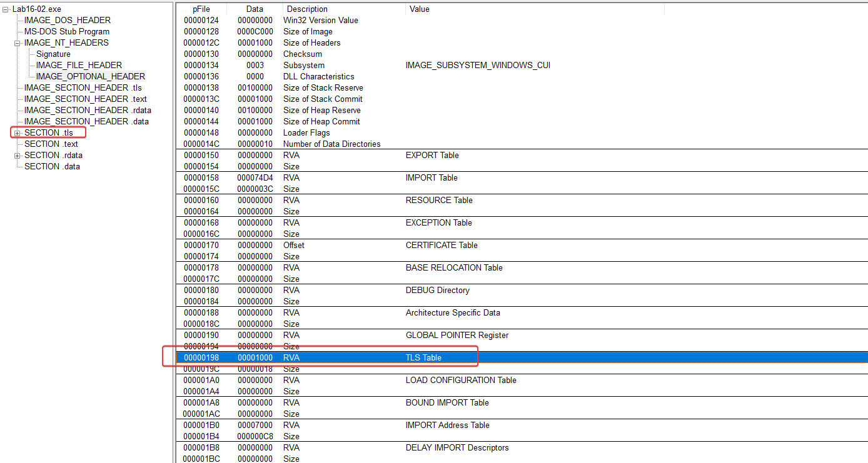The image size is (868, 463).
Task: Select IMAGE_SUBSYSTEM_WINDOWS_CUI value
Action: click(478, 66)
